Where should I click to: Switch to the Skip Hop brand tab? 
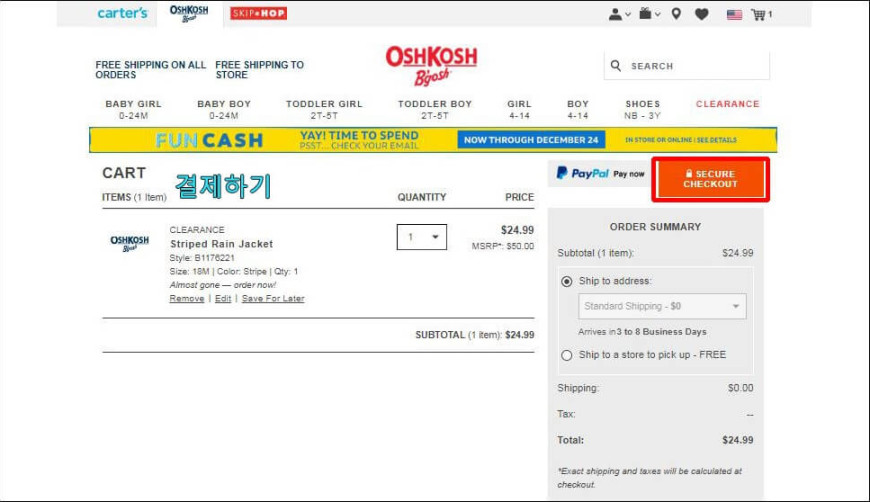click(259, 13)
